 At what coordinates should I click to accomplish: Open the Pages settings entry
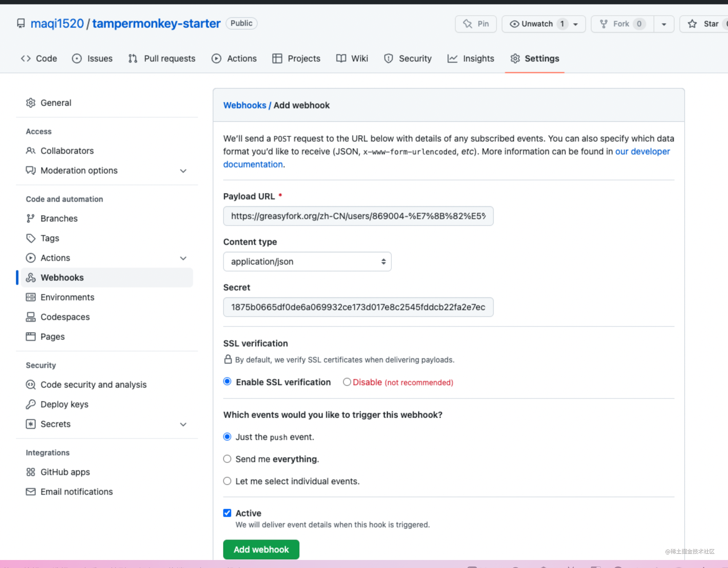[107, 337]
